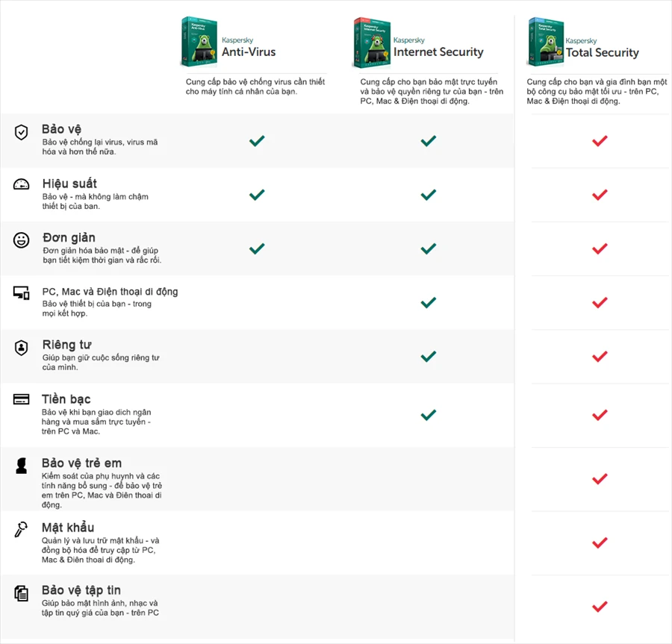Click the speedometer icon beside Hiệu suất
The image size is (672, 644).
(x=21, y=185)
